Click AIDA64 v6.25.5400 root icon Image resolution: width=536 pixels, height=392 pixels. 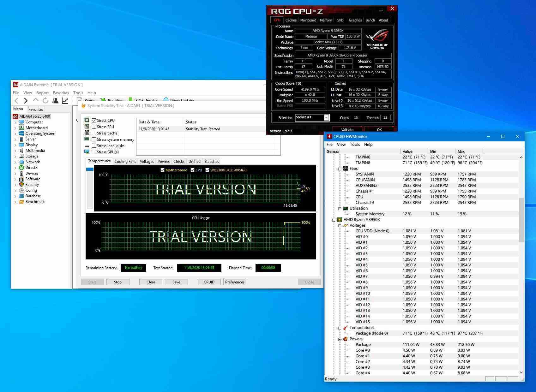coord(15,116)
